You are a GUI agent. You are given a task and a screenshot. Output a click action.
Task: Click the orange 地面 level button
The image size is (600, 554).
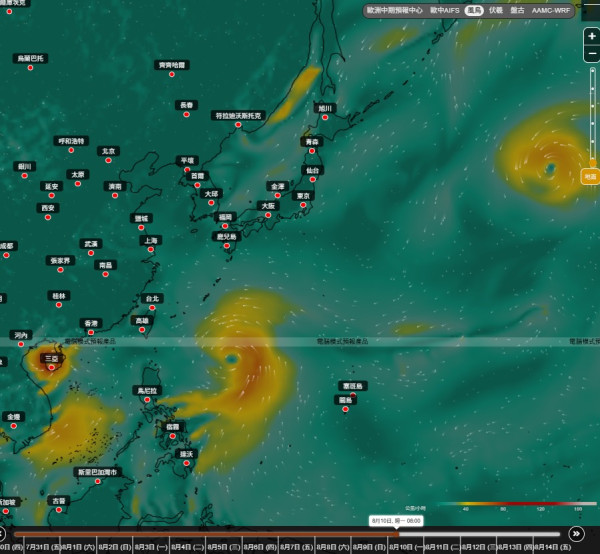point(590,176)
